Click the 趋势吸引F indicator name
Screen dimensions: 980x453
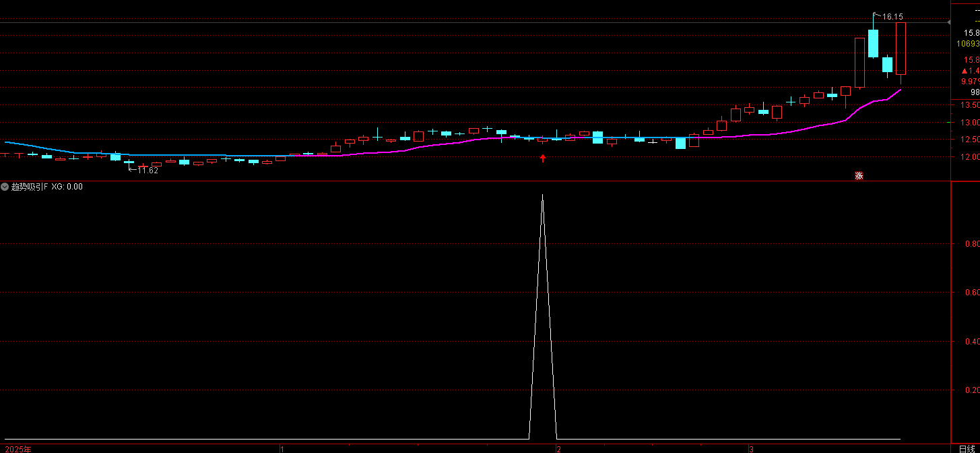(30, 187)
